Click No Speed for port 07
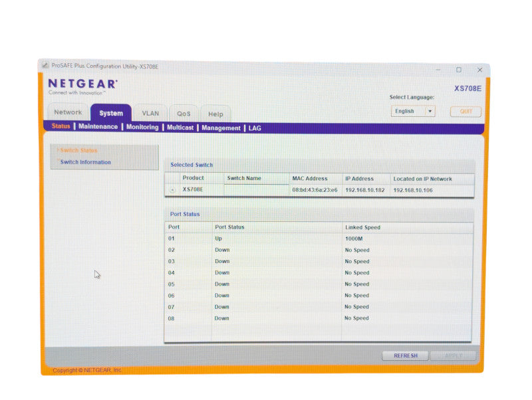This screenshot has width=532, height=400. click(x=356, y=307)
